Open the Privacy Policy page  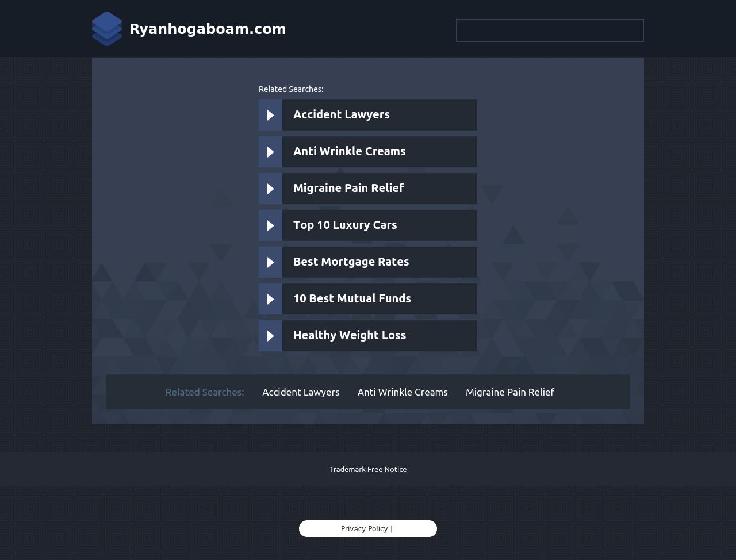click(364, 528)
